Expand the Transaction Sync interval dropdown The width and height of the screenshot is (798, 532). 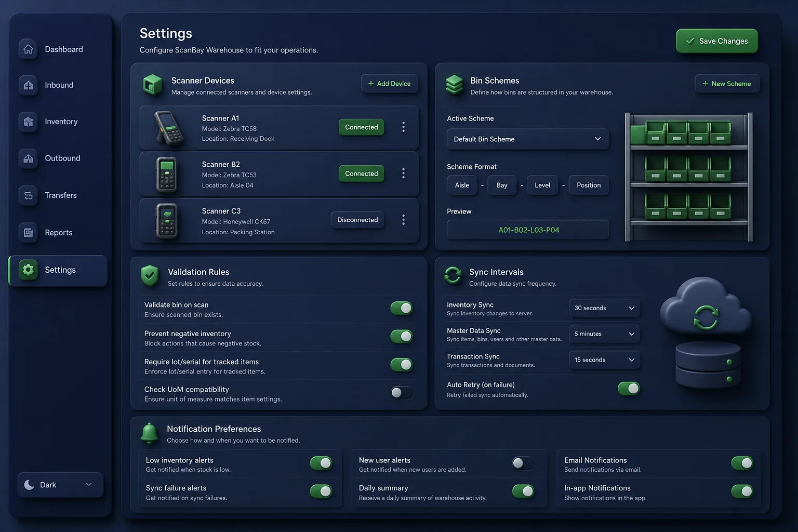click(x=604, y=360)
